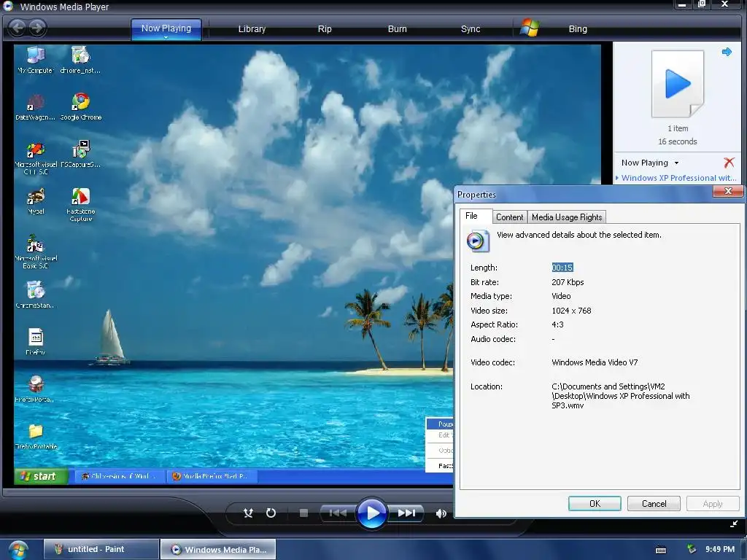The width and height of the screenshot is (747, 560).
Task: Click the FirefoxPortable folder icon in video
Action: (36, 436)
